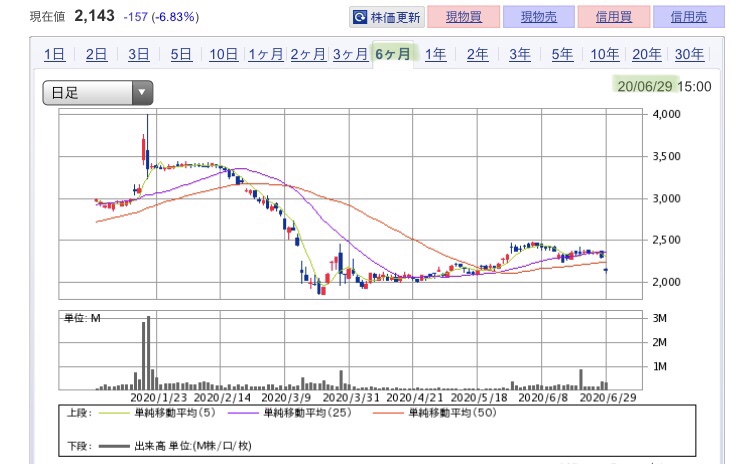The width and height of the screenshot is (731, 464).
Task: Click the 単純移動平均(50) legend entry
Action: pos(452,413)
